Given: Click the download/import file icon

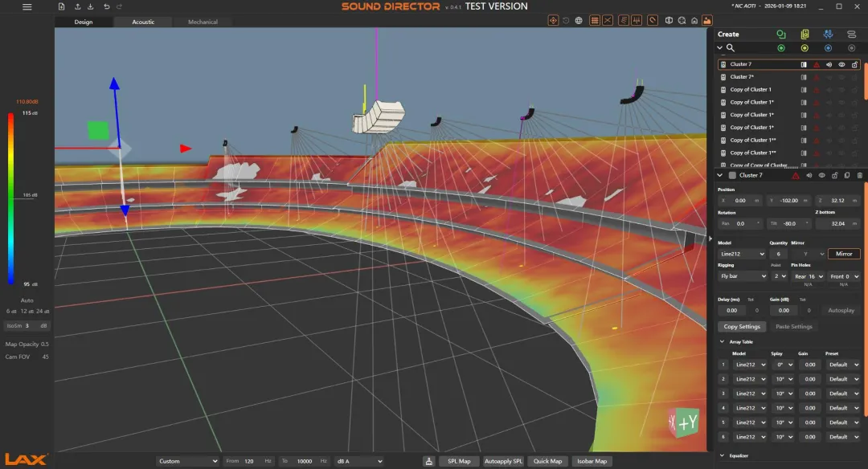Looking at the screenshot, I should [x=90, y=6].
